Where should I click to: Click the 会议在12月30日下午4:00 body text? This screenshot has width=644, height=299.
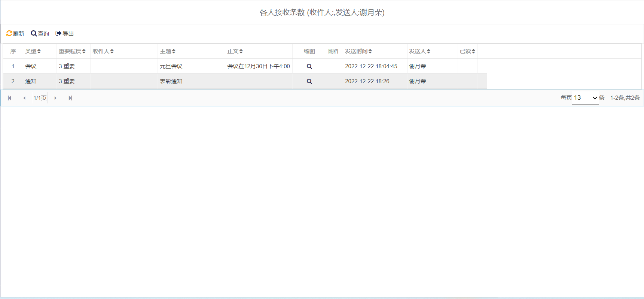[x=259, y=66]
